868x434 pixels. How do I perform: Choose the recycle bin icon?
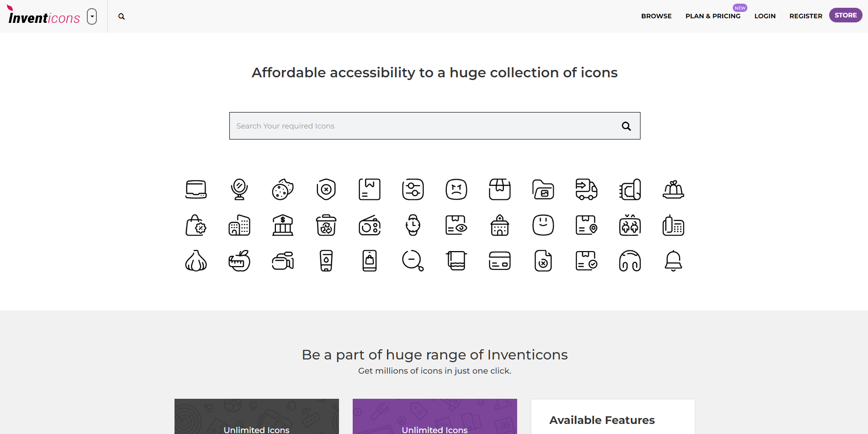pyautogui.click(x=326, y=225)
